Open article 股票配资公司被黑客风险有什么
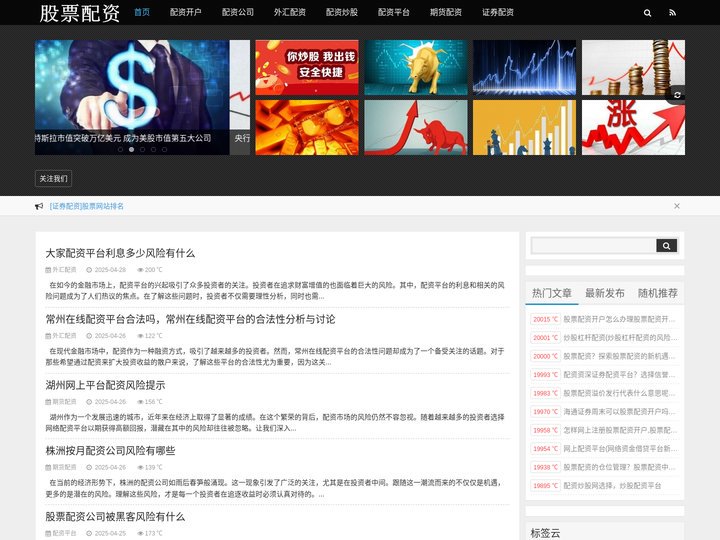 pyautogui.click(x=115, y=517)
